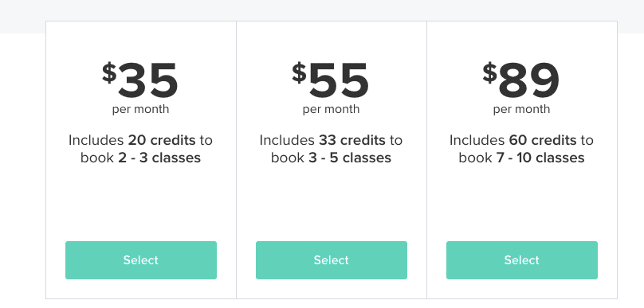Click the dollar sign beside 55
This screenshot has width=644, height=308.
tap(300, 73)
